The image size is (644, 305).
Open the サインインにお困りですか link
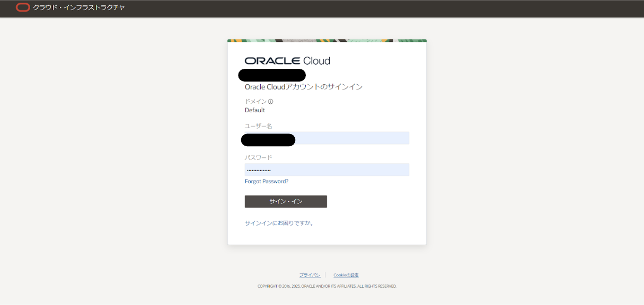click(279, 223)
